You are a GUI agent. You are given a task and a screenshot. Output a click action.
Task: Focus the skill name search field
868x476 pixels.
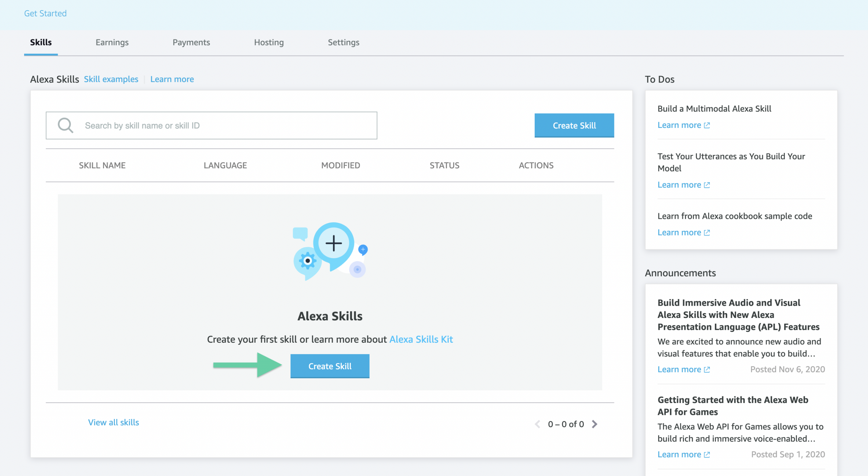click(212, 126)
